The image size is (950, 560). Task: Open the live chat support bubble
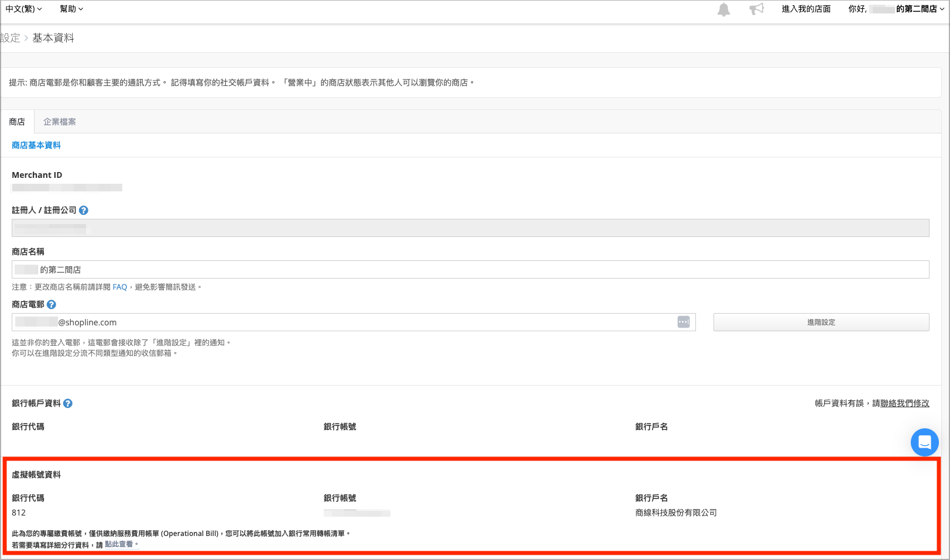click(925, 442)
